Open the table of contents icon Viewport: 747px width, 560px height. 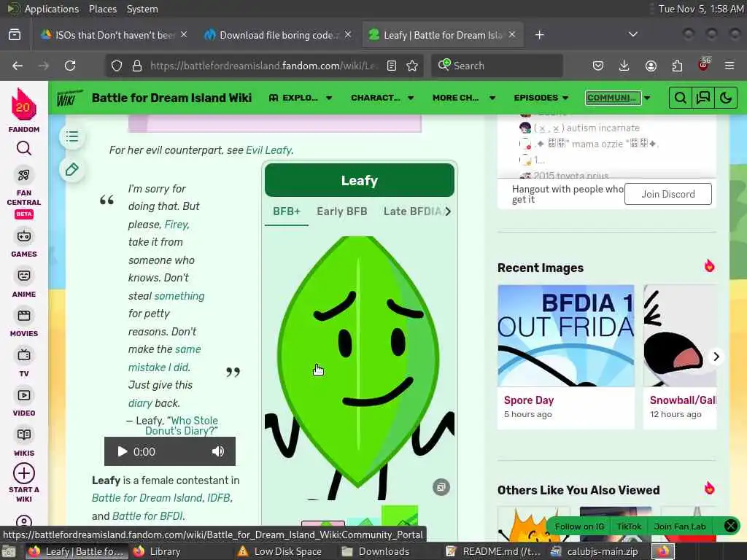pos(72,137)
